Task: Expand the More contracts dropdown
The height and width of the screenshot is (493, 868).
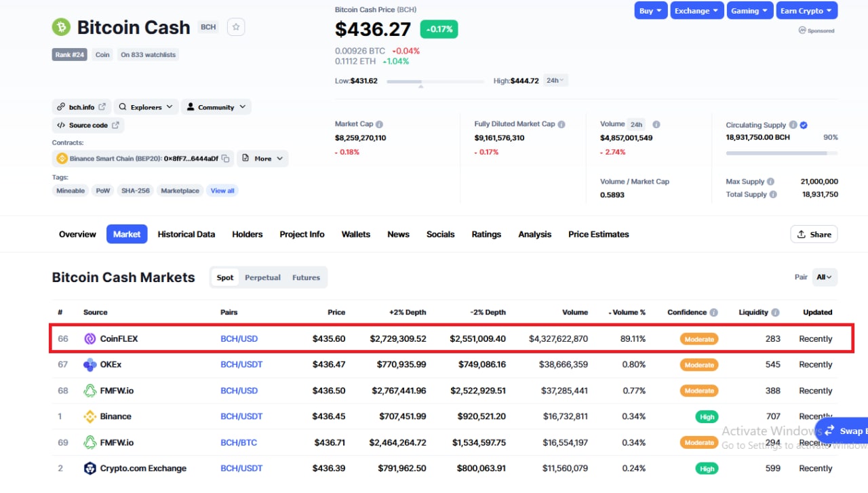Action: [262, 159]
